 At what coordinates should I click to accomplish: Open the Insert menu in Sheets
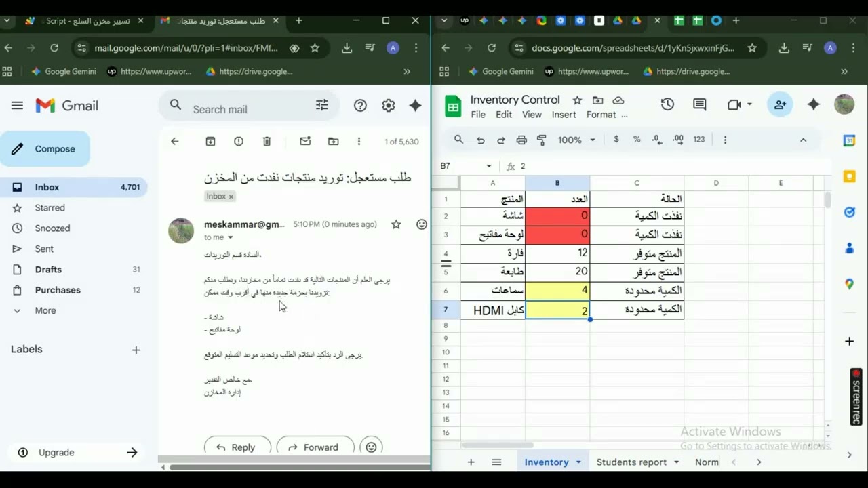click(564, 115)
